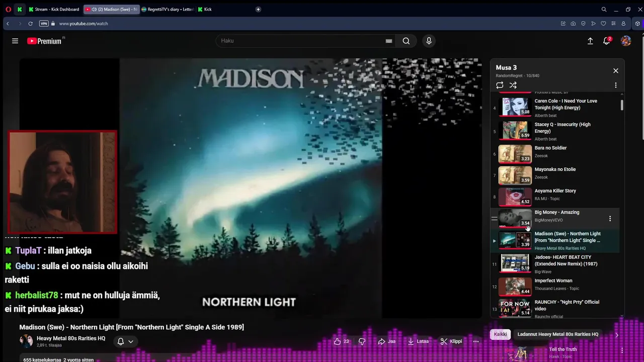Click the search magnifier button
The width and height of the screenshot is (644, 362).
click(406, 41)
